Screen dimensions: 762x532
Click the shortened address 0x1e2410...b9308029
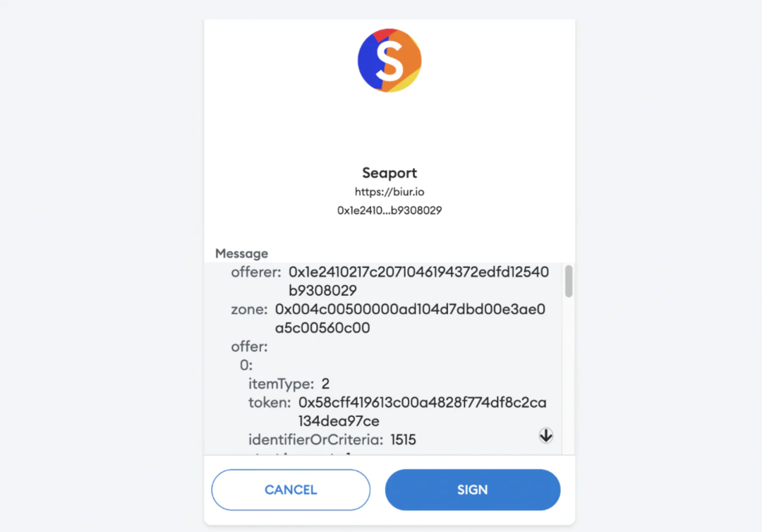pyautogui.click(x=389, y=210)
